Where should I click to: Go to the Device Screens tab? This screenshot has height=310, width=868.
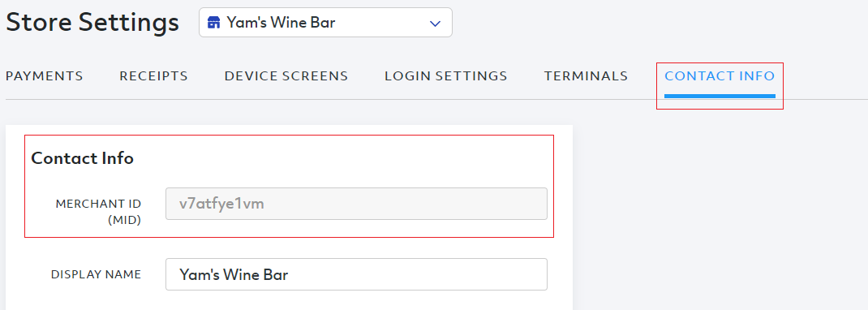[x=286, y=75]
